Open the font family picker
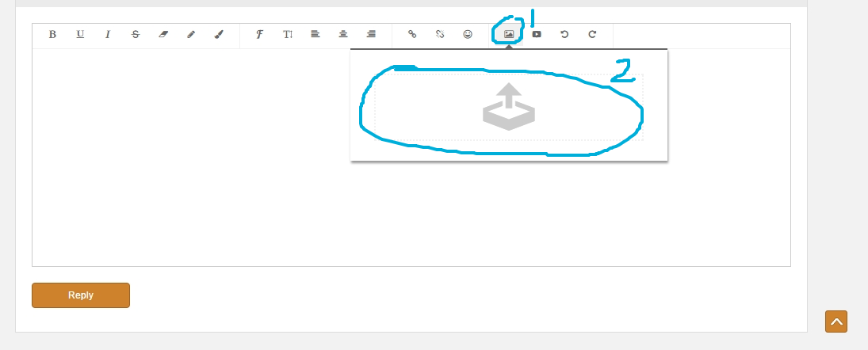Viewport: 868px width, 350px height. pos(259,35)
